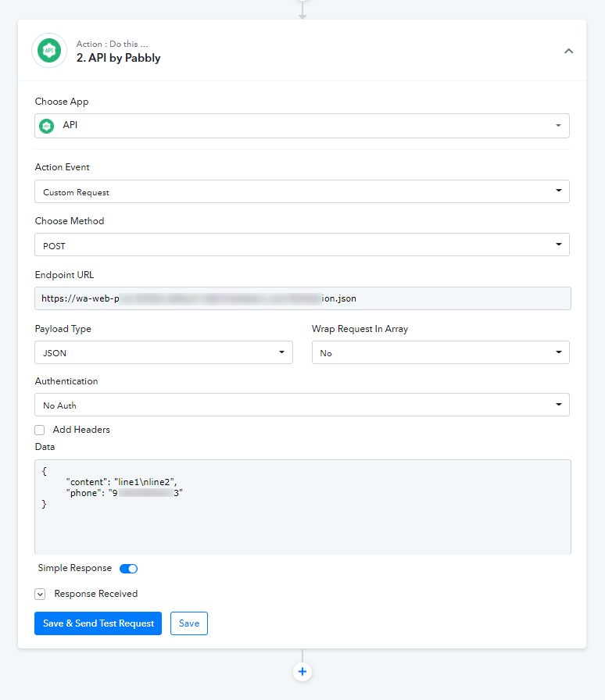Click into the Endpoint URL field
605x700 pixels.
tap(302, 298)
